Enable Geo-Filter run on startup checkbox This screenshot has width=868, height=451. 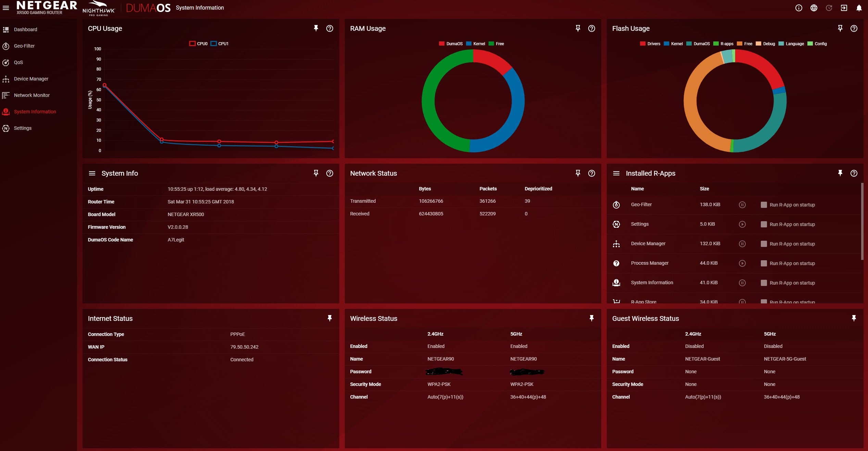(764, 205)
